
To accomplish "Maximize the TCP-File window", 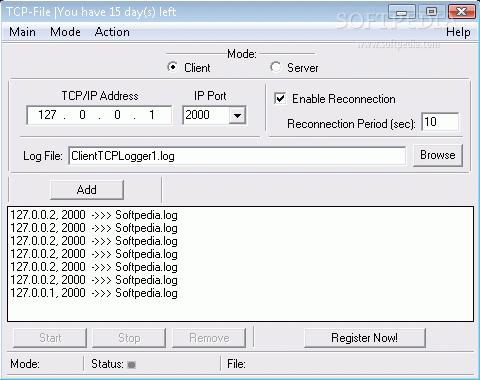I will pyautogui.click(x=431, y=12).
